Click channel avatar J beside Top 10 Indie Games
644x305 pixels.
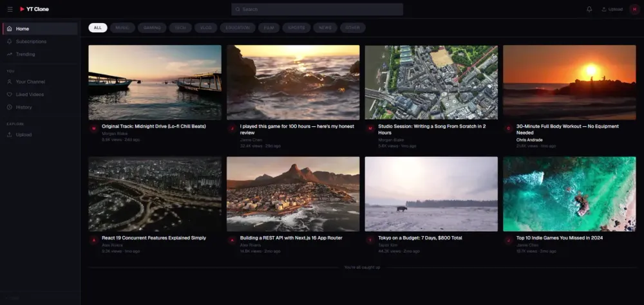pos(508,240)
